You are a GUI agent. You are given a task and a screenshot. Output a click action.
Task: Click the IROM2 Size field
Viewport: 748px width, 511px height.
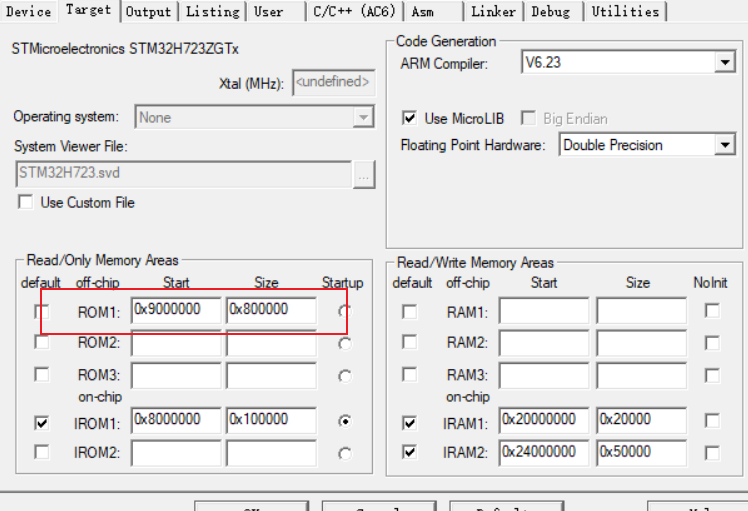click(x=271, y=453)
